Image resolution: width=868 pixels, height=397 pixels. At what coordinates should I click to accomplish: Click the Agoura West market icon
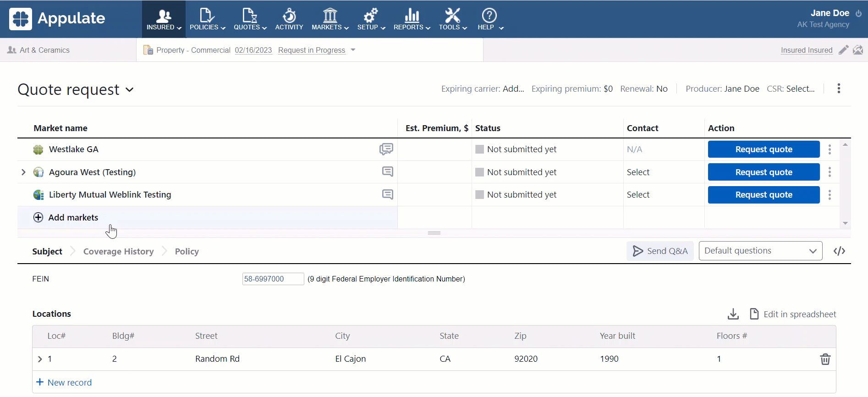pos(38,172)
